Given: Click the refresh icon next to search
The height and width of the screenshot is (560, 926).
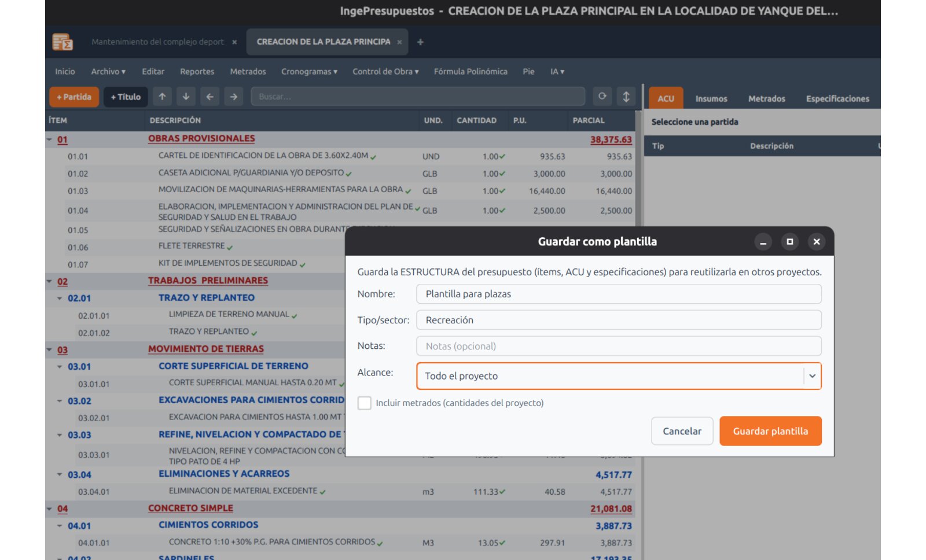Looking at the screenshot, I should tap(602, 96).
